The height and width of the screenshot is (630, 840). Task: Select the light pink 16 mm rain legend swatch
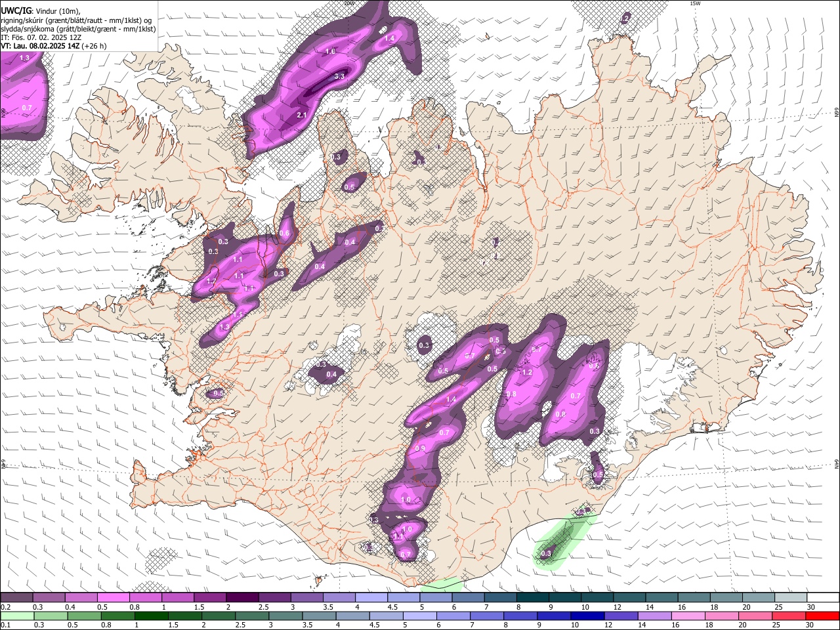coord(688,616)
